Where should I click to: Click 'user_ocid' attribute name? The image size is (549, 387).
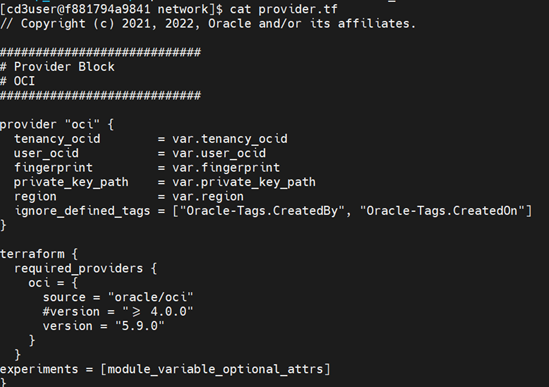click(46, 153)
